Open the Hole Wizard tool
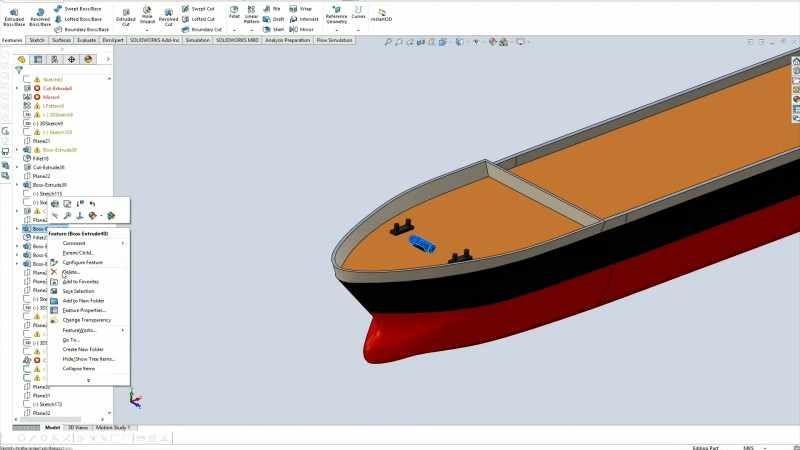Viewport: 800px width, 450px height. click(147, 16)
